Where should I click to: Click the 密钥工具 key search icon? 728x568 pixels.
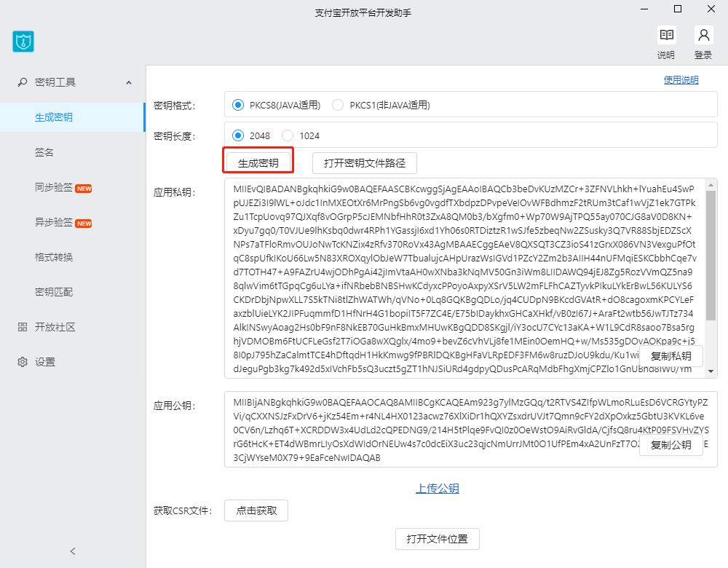point(22,82)
